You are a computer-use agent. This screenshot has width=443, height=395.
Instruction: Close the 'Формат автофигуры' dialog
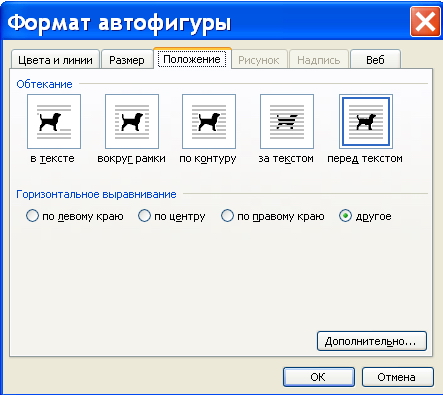[425, 22]
